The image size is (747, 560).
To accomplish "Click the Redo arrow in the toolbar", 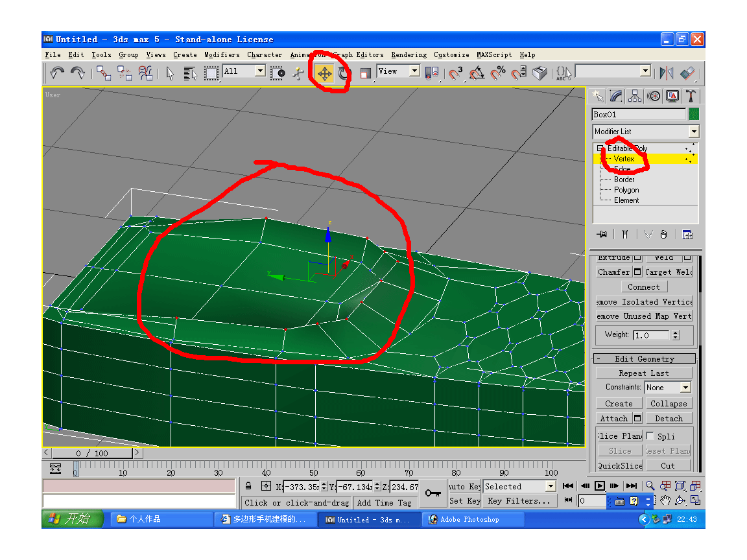I will click(78, 73).
